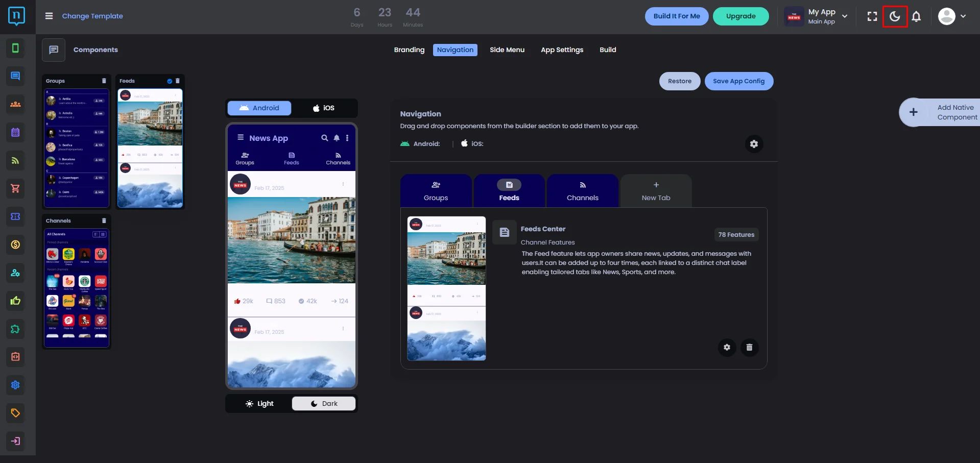Open the hamburger menu beside Change Template
This screenshot has width=980, height=463.
click(49, 16)
